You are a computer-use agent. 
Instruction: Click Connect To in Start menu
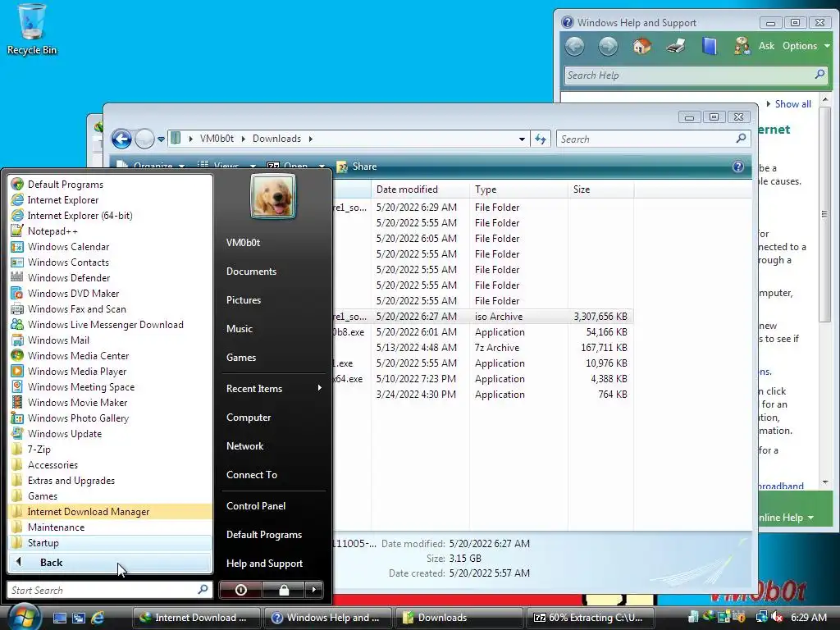[x=252, y=475]
